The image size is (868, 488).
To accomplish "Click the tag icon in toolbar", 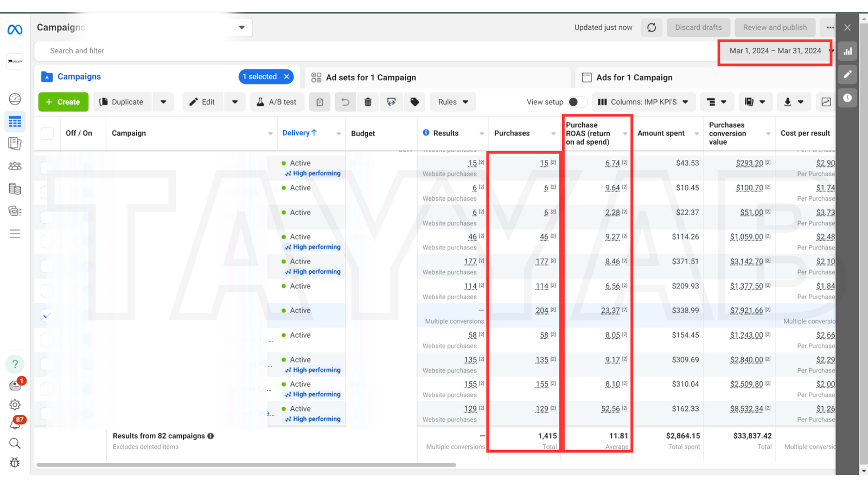I will click(414, 102).
